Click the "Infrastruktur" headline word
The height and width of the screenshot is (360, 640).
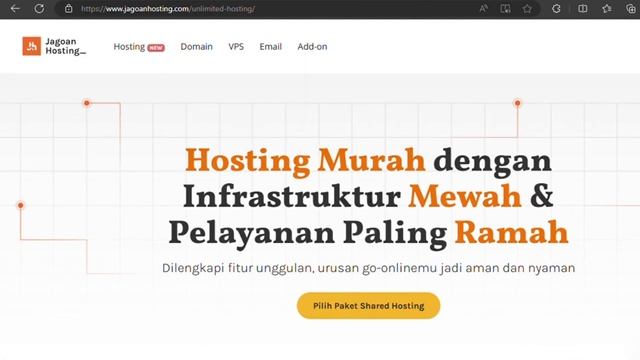(292, 196)
